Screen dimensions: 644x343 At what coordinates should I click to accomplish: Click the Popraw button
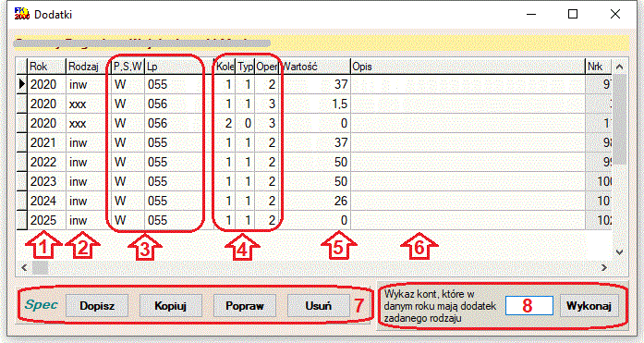pyautogui.click(x=245, y=306)
